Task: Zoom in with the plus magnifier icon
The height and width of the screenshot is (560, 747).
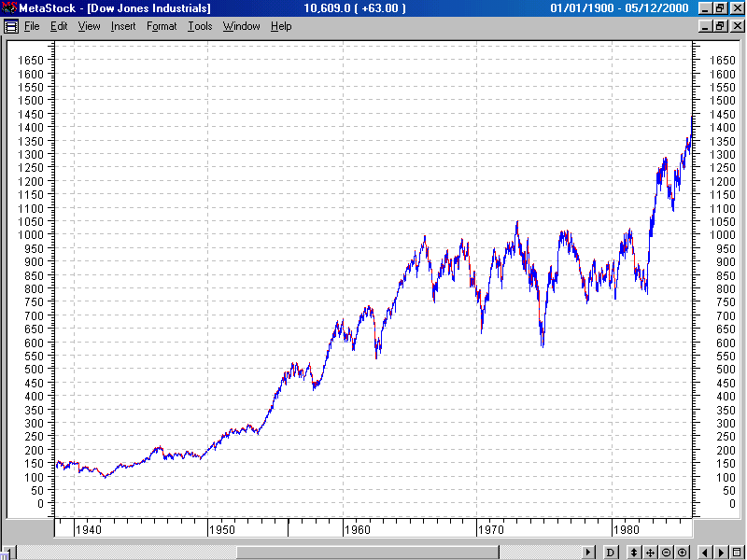Action: coord(683,553)
